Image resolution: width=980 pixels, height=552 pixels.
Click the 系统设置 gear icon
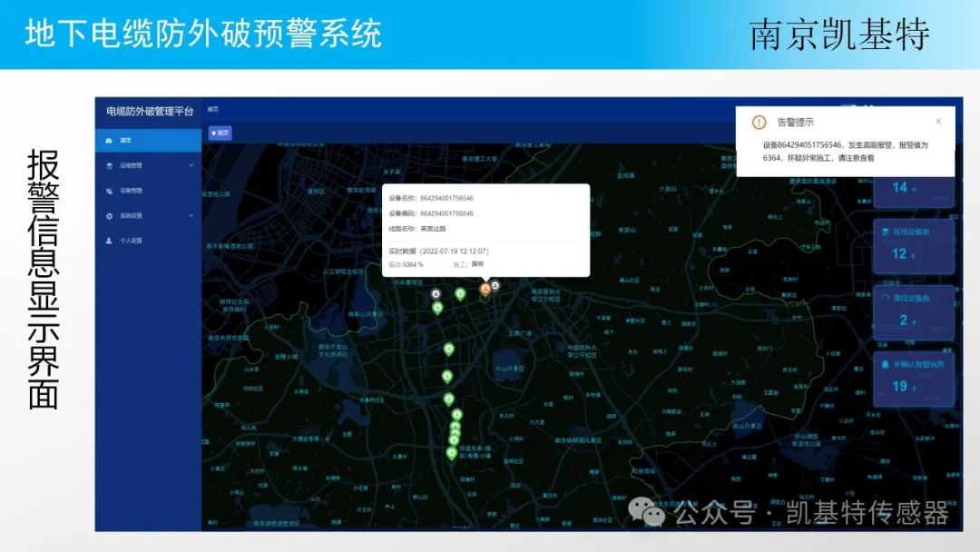(x=108, y=215)
